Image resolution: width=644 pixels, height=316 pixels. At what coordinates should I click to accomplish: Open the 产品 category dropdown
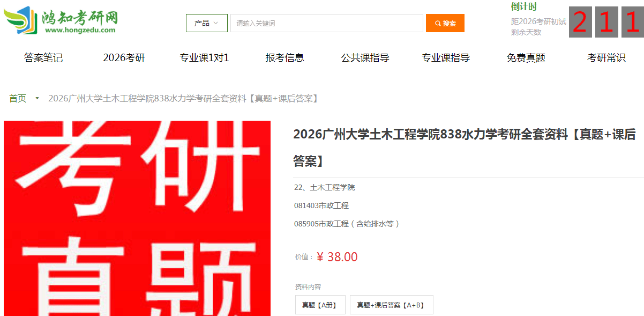pyautogui.click(x=207, y=23)
